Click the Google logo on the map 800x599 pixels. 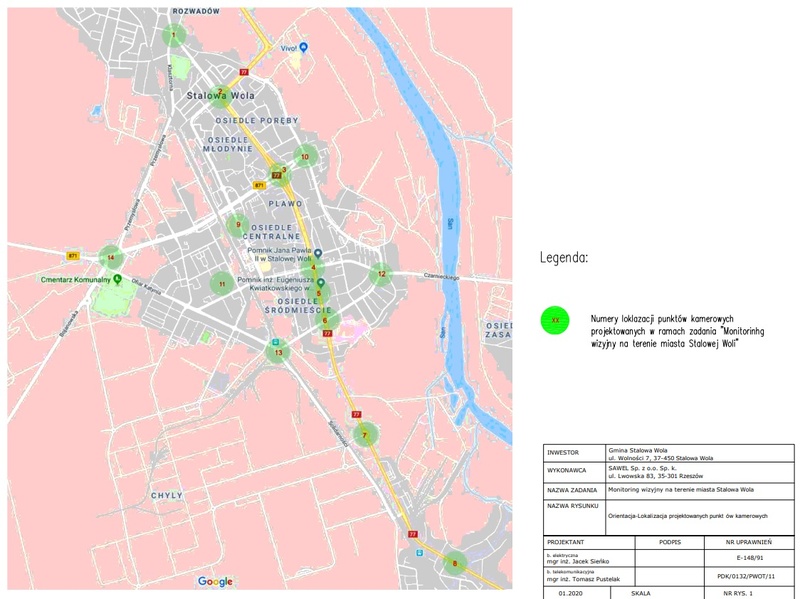click(215, 582)
